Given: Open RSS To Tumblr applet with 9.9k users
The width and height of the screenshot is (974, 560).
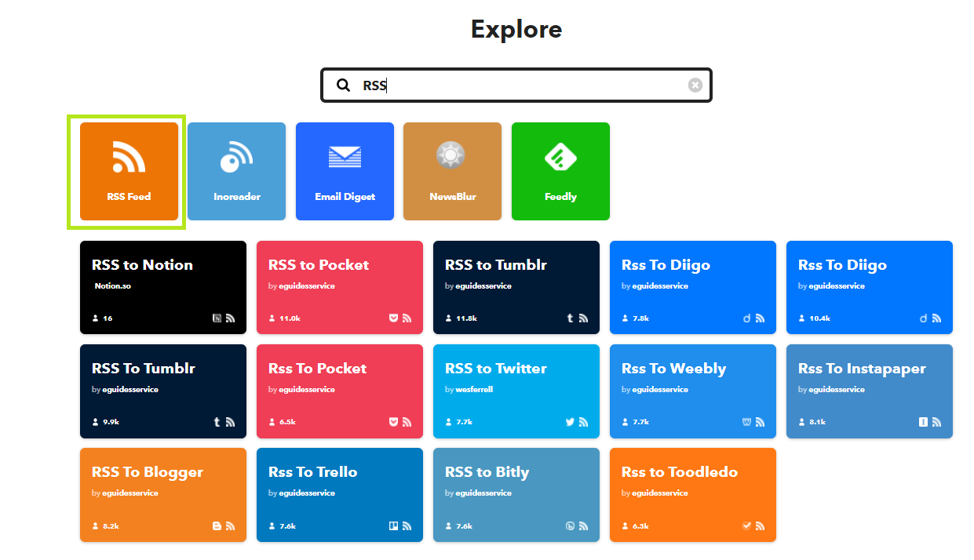Looking at the screenshot, I should click(x=163, y=391).
